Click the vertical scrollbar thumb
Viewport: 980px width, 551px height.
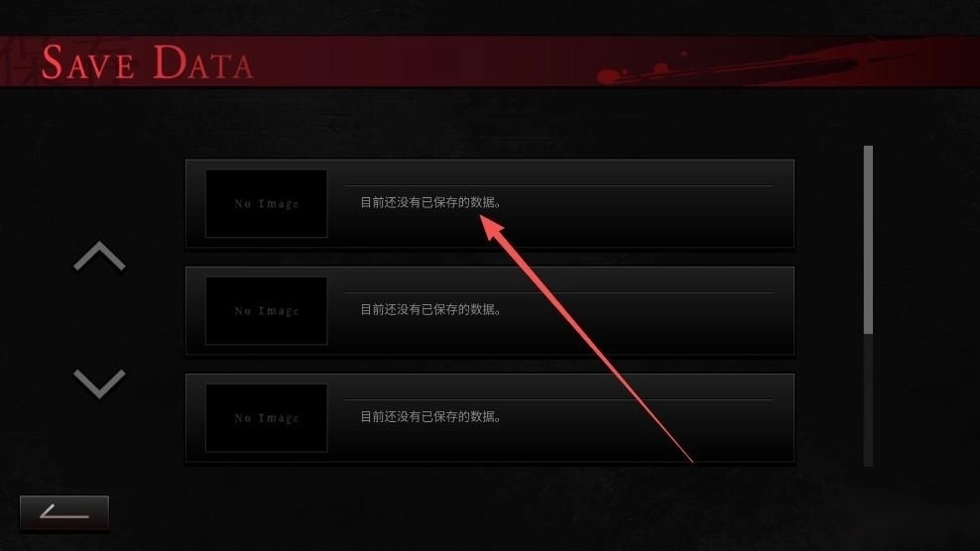pos(868,240)
